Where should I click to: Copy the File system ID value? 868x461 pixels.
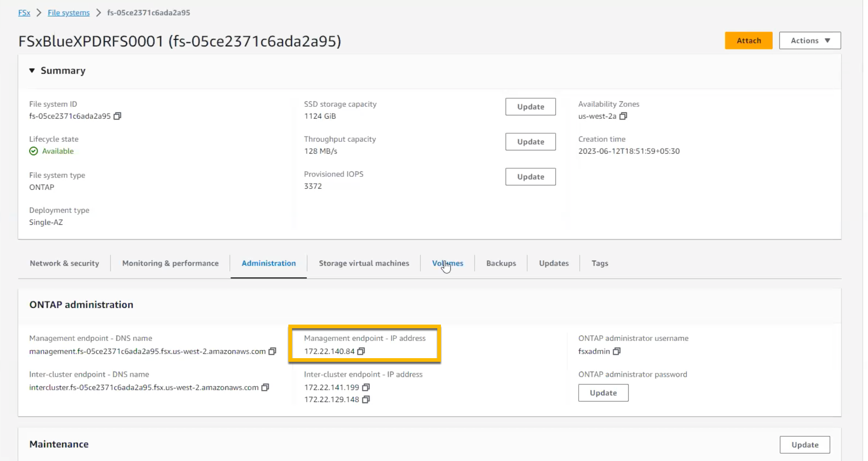(x=117, y=116)
